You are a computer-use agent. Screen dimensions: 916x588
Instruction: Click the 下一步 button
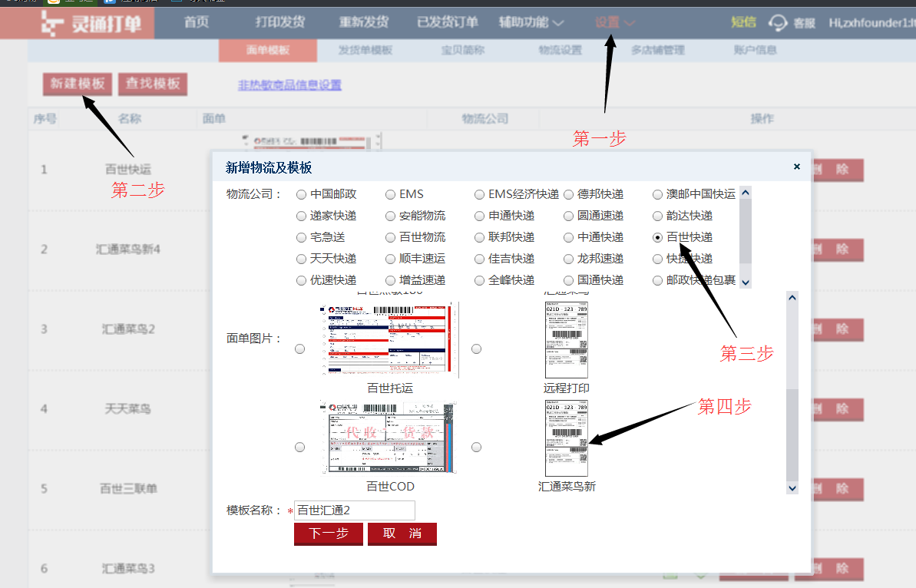(329, 533)
